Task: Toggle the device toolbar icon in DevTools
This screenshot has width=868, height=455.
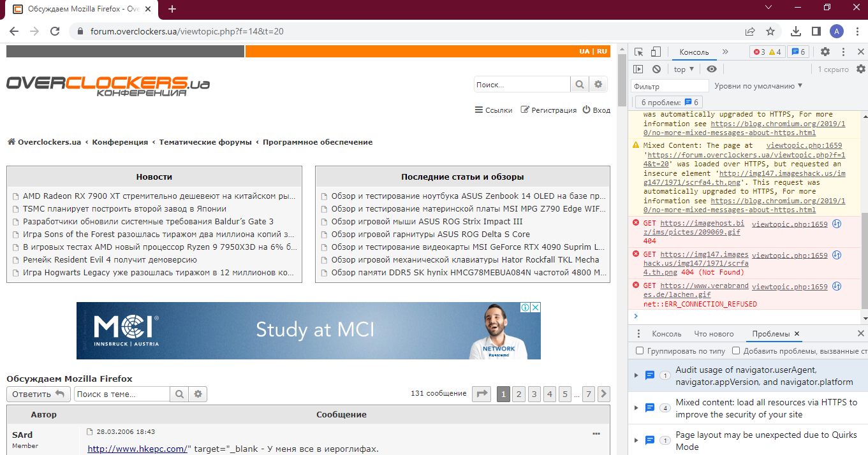Action: click(x=656, y=52)
